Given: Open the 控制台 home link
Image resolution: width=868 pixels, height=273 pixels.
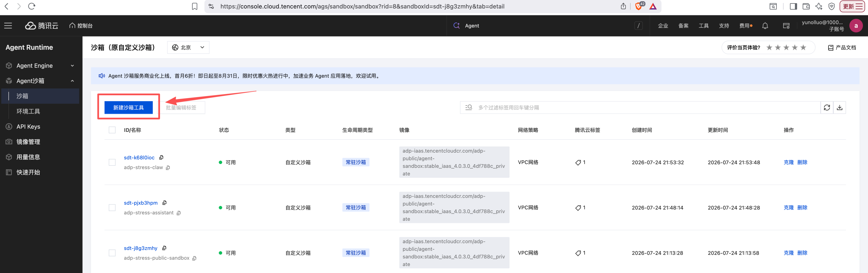Looking at the screenshot, I should point(81,26).
